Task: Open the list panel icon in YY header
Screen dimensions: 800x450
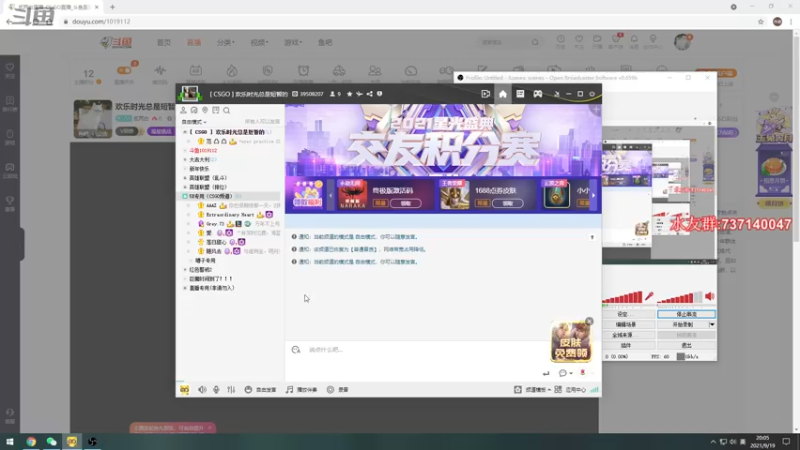Action: point(520,94)
